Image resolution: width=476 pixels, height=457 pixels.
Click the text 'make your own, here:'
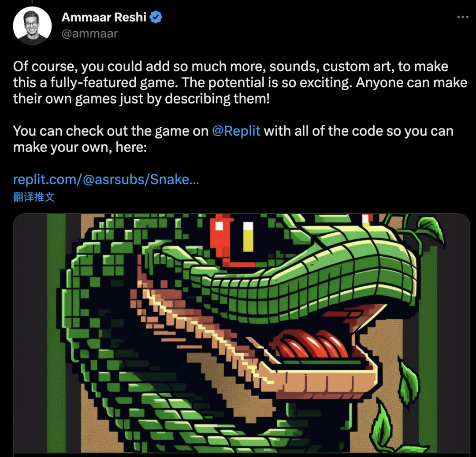click(80, 147)
